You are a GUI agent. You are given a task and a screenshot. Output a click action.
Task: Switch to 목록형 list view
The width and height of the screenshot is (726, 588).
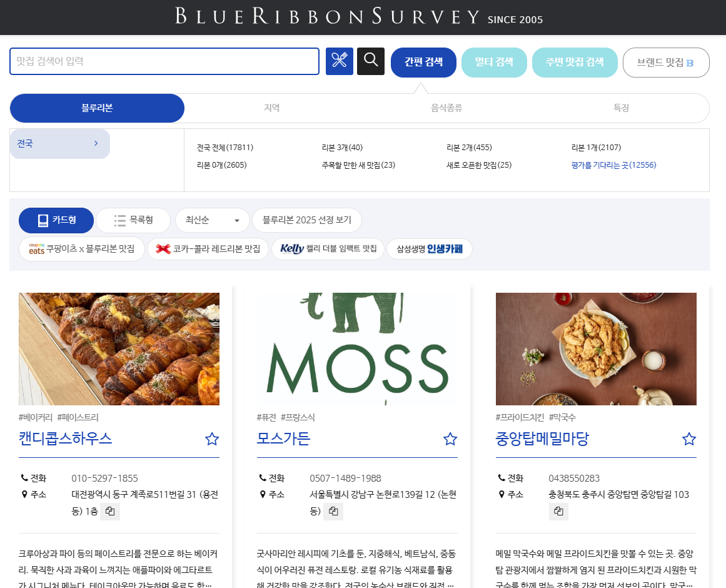(x=133, y=220)
